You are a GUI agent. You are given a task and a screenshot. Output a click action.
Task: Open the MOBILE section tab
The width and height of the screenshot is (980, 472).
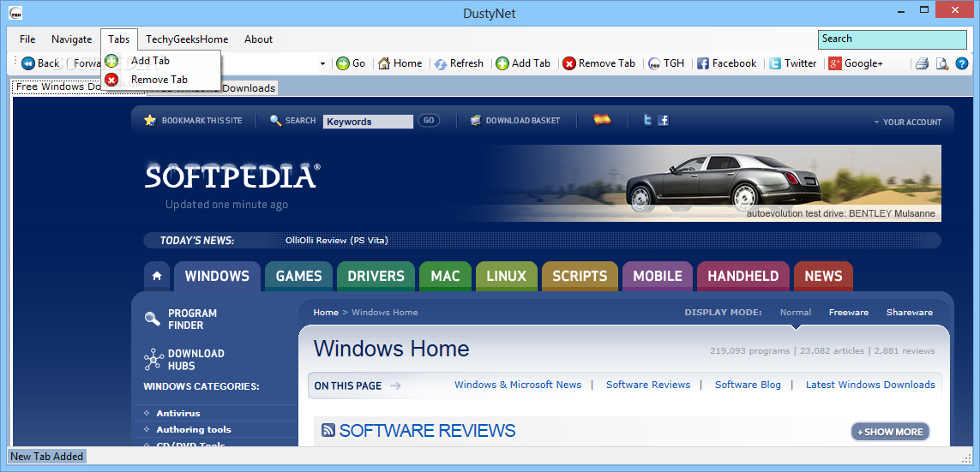point(658,276)
